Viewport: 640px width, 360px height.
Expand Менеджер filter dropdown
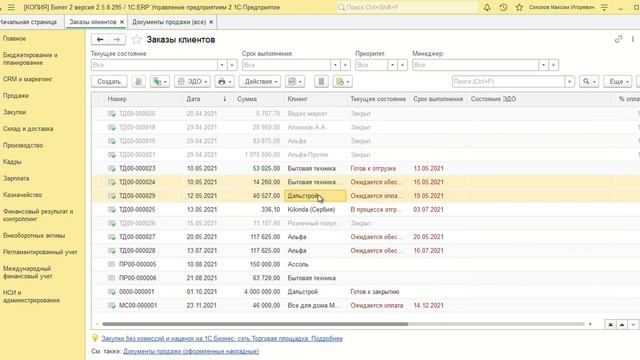(x=543, y=65)
